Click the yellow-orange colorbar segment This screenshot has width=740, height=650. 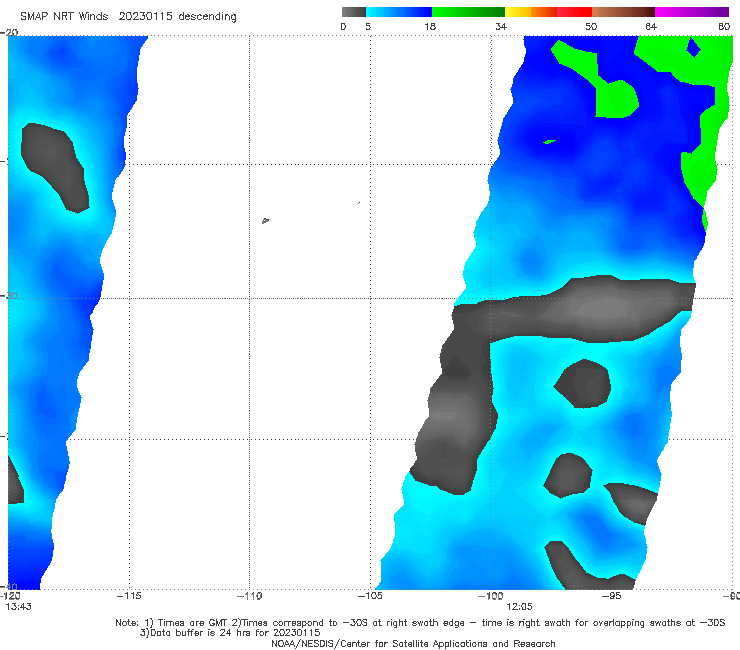tap(531, 12)
